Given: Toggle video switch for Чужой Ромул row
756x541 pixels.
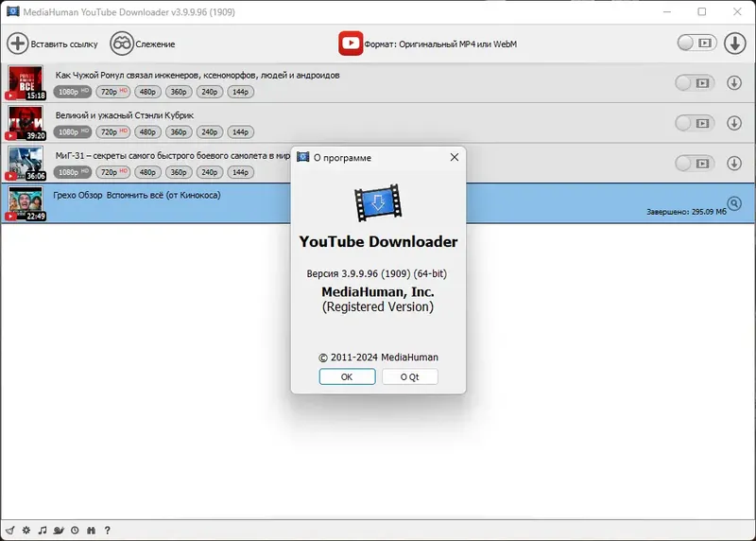Looking at the screenshot, I should pos(695,83).
